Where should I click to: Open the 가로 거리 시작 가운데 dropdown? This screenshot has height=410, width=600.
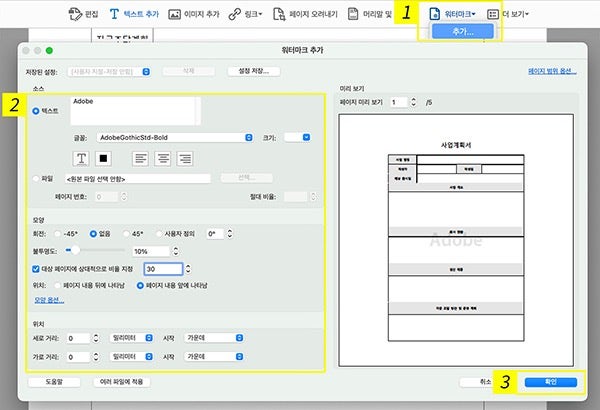[214, 357]
